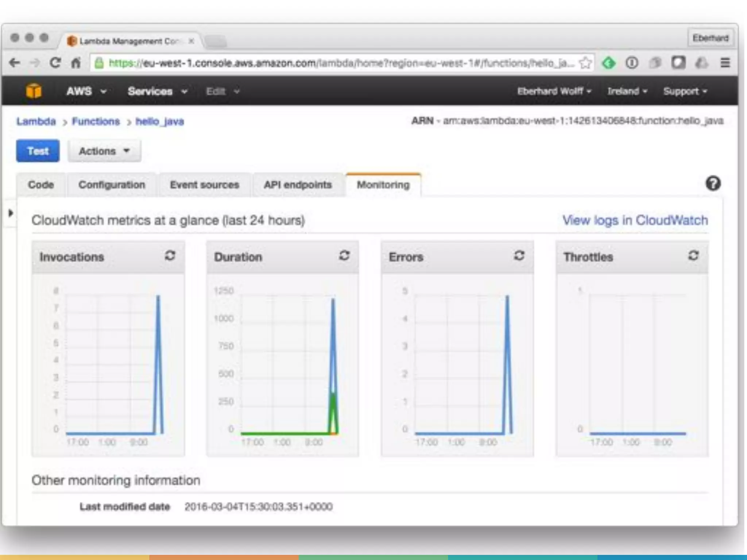Open the Actions dropdown
Screen dimensions: 747x560
tap(104, 151)
